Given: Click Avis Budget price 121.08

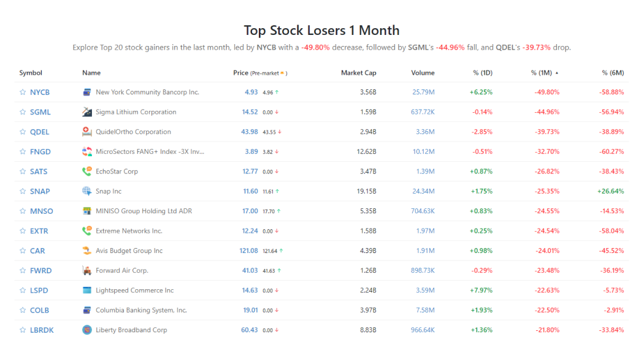Looking at the screenshot, I should (249, 251).
